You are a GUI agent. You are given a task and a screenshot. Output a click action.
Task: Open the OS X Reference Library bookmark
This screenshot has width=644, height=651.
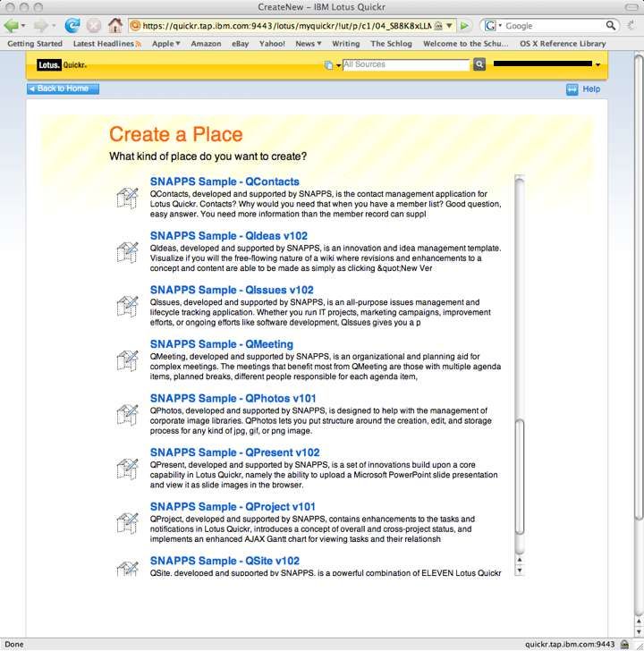(563, 44)
